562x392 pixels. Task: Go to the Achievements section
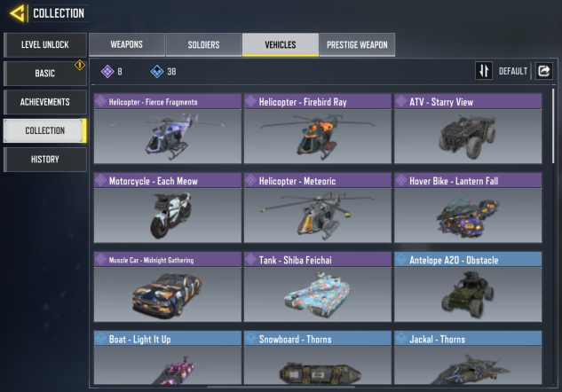click(x=45, y=102)
